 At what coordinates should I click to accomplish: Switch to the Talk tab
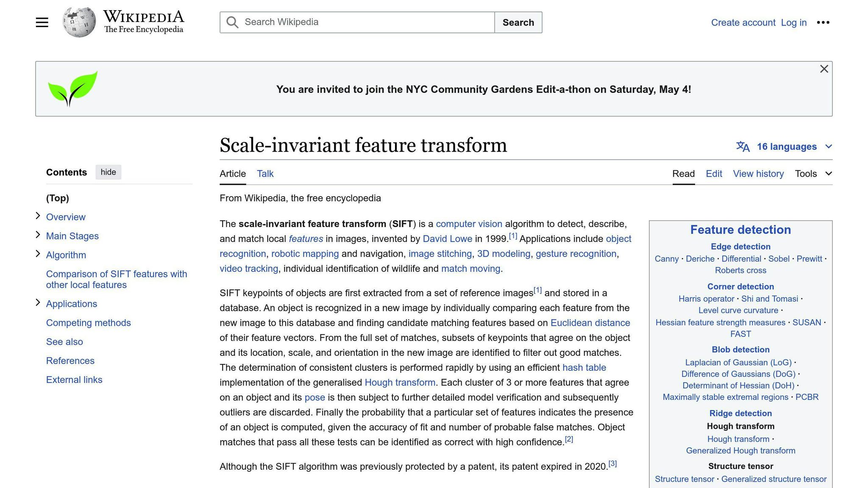click(x=265, y=174)
